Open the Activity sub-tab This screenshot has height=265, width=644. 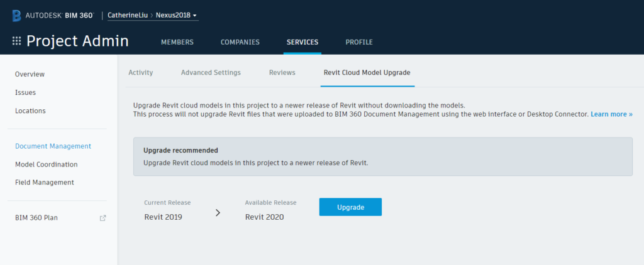[x=141, y=73]
